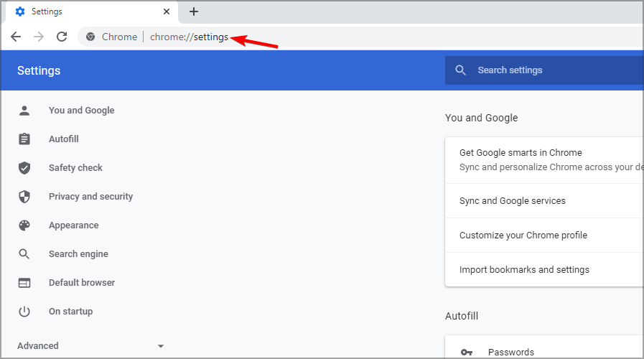This screenshot has width=644, height=359.
Task: Click the browser back arrow
Action: click(x=16, y=37)
